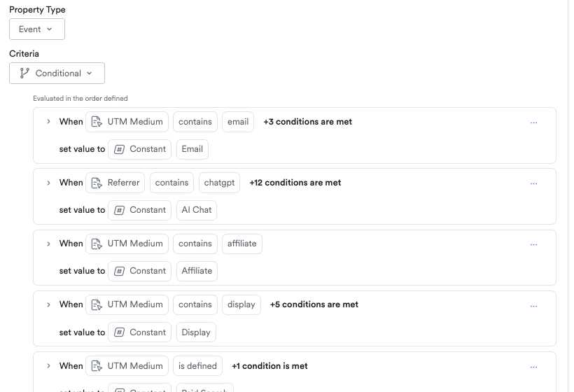Click '+3 conditions are met' text
The image size is (574, 392).
307,122
